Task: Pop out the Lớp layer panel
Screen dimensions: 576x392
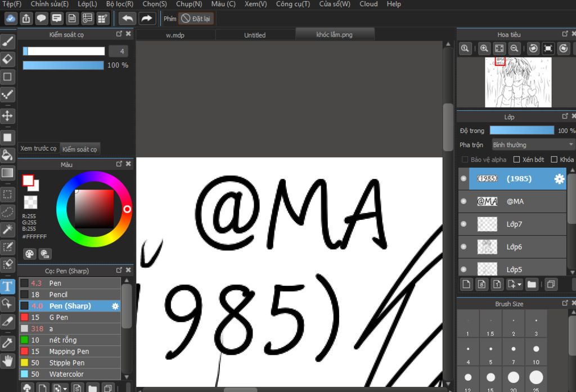Action: tap(565, 116)
